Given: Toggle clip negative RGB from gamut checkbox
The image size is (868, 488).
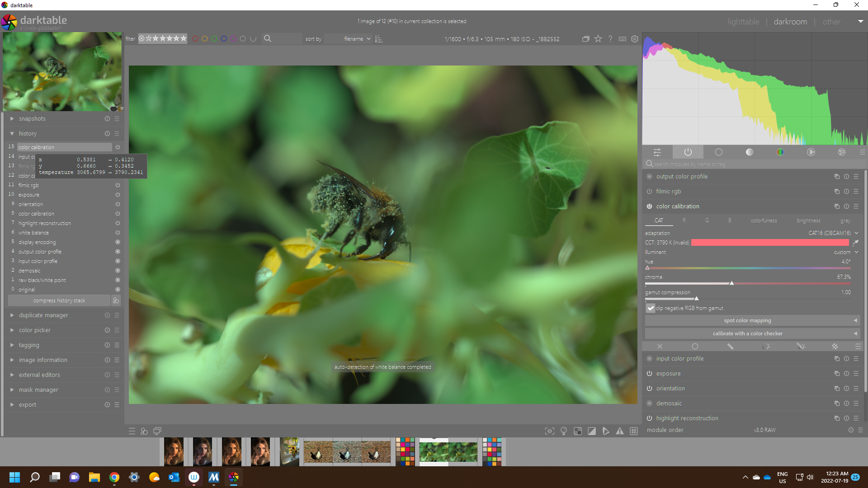Looking at the screenshot, I should (x=651, y=308).
